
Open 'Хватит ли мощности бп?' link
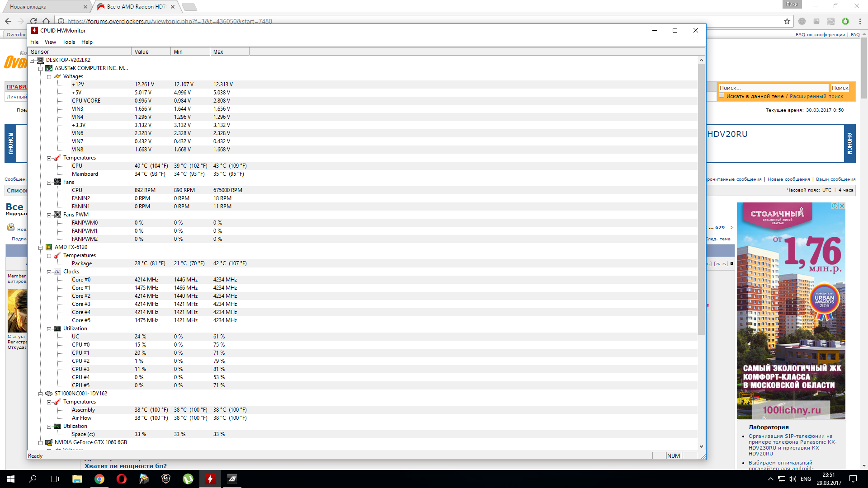125,466
